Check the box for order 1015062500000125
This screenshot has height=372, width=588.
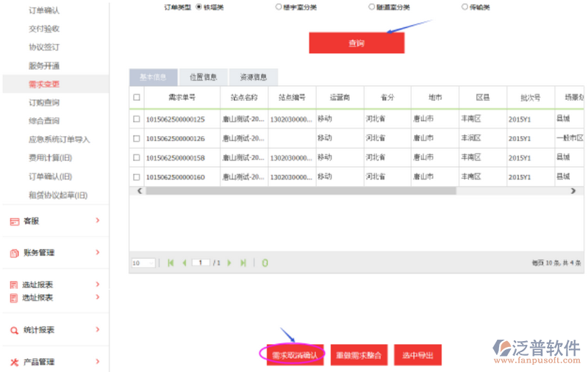click(137, 119)
